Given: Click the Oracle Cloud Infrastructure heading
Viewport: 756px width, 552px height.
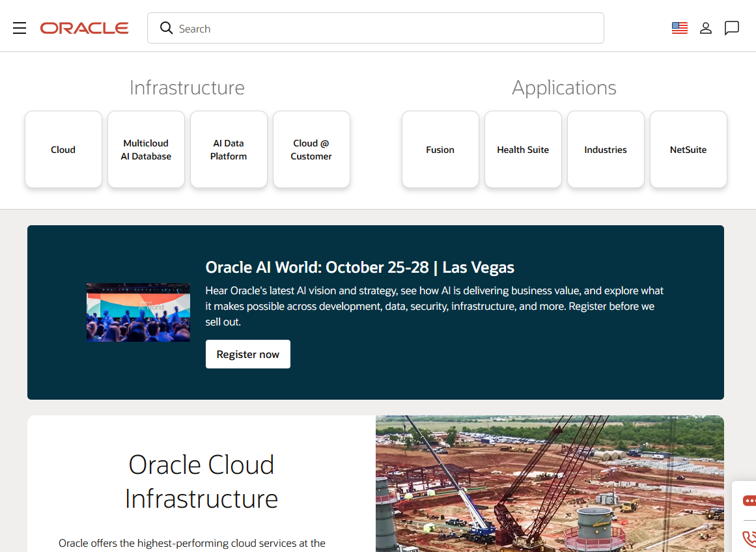Looking at the screenshot, I should coord(202,482).
